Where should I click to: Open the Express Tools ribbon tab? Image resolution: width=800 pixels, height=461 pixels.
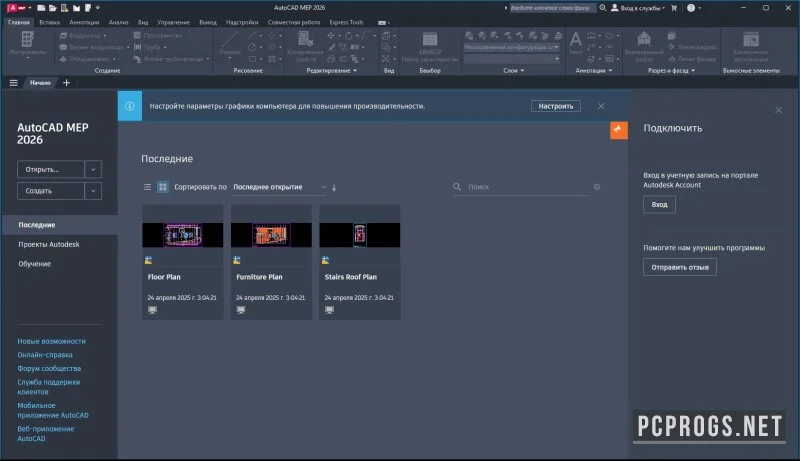tap(346, 22)
